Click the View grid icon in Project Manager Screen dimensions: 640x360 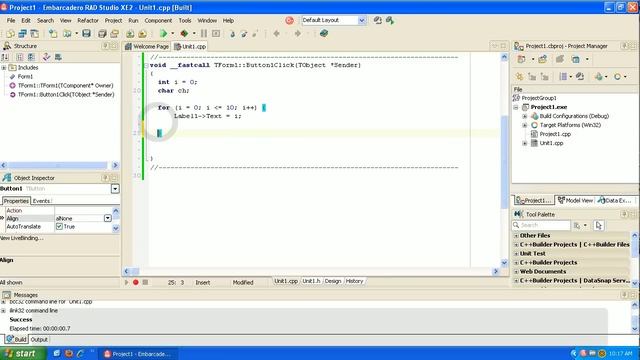[x=563, y=76]
